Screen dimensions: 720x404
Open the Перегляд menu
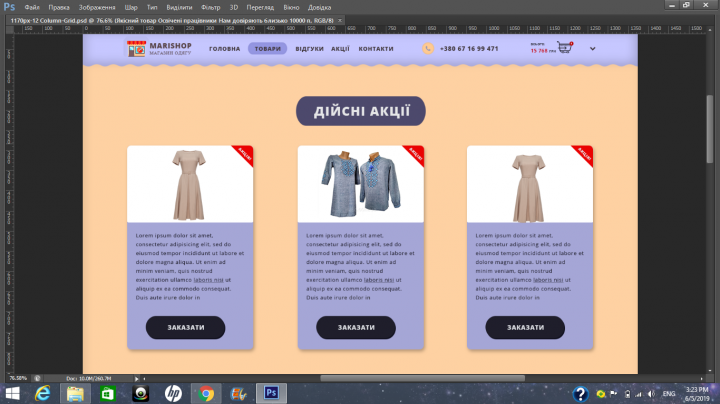pyautogui.click(x=260, y=7)
